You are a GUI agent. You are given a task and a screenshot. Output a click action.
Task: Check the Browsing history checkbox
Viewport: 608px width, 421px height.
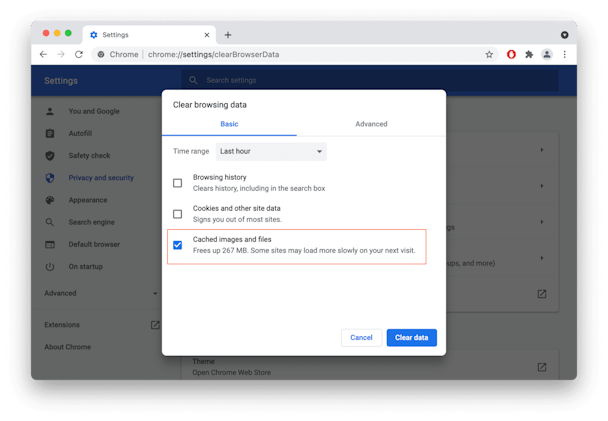[x=178, y=183]
